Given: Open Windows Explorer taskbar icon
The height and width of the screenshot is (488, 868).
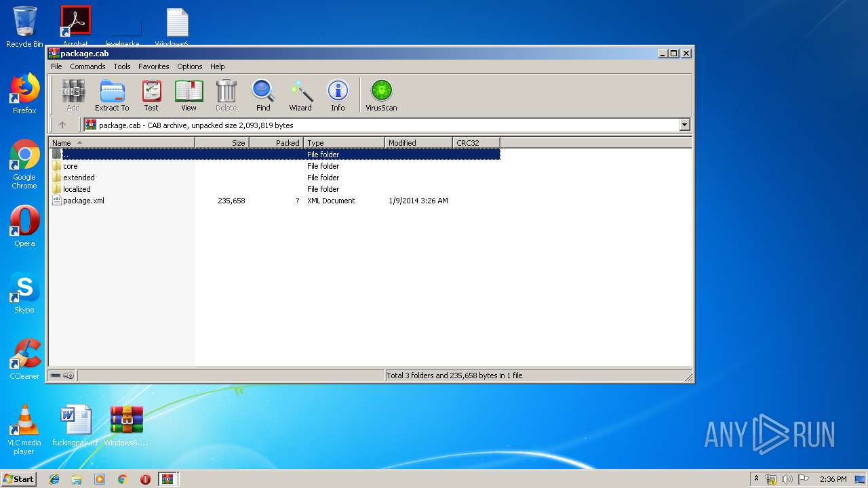Looking at the screenshot, I should (x=77, y=479).
